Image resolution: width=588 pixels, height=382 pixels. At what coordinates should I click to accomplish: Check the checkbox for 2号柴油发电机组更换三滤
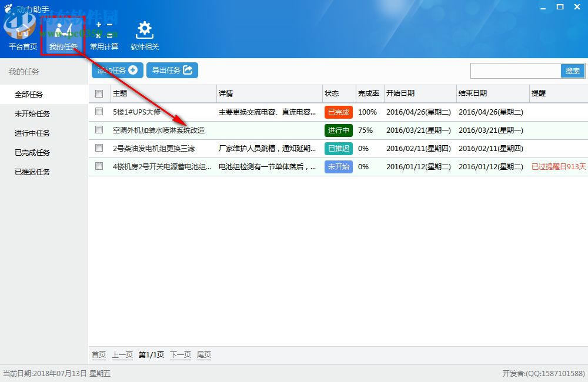(98, 148)
